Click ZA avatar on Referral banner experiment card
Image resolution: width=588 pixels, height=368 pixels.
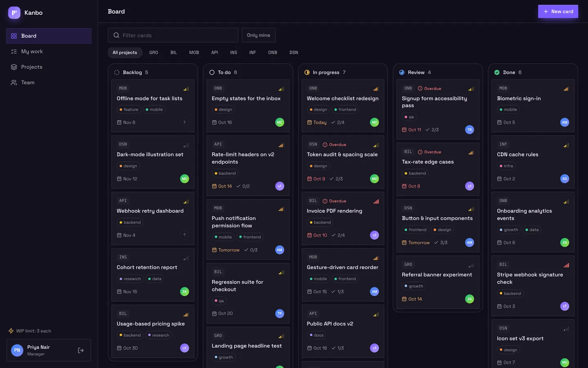click(x=470, y=299)
